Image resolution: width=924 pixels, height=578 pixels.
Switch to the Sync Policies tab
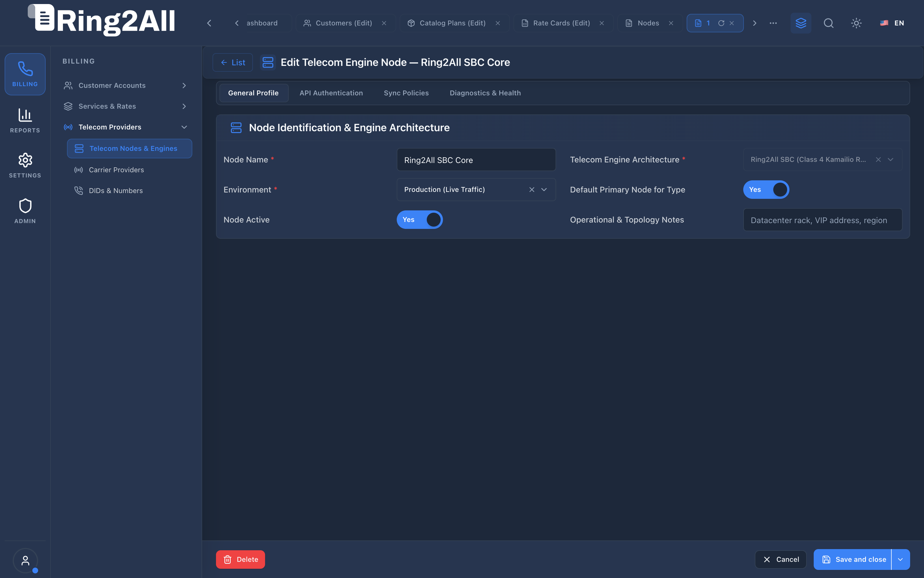click(x=406, y=93)
